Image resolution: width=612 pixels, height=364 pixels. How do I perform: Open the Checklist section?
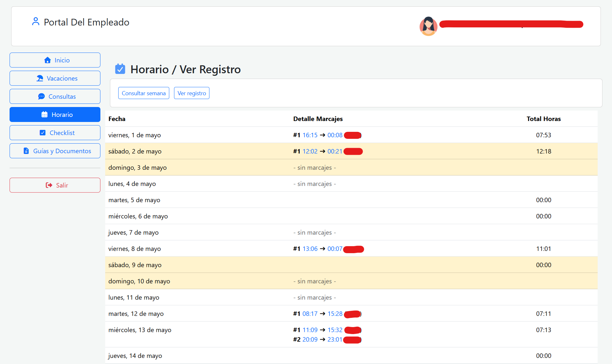coord(55,133)
